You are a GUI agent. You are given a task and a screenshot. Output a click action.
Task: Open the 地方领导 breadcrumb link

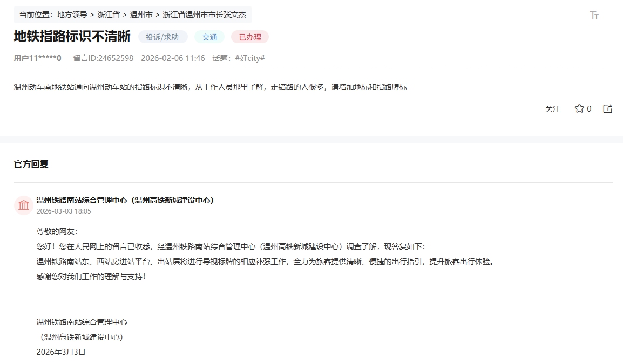(72, 15)
